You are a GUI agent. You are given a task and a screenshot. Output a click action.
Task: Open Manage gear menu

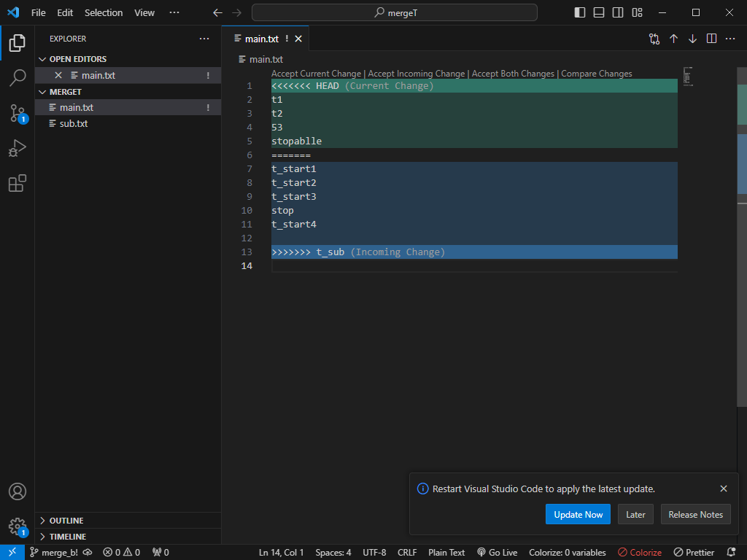(18, 526)
